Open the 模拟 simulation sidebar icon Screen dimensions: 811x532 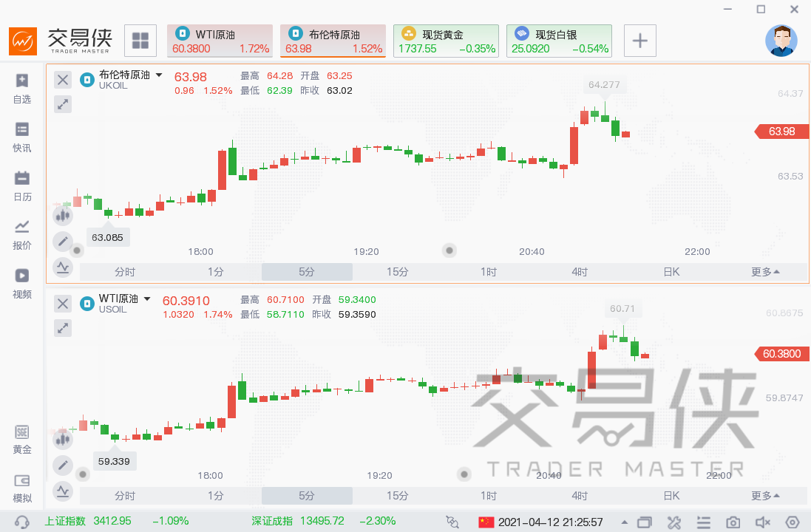click(21, 488)
